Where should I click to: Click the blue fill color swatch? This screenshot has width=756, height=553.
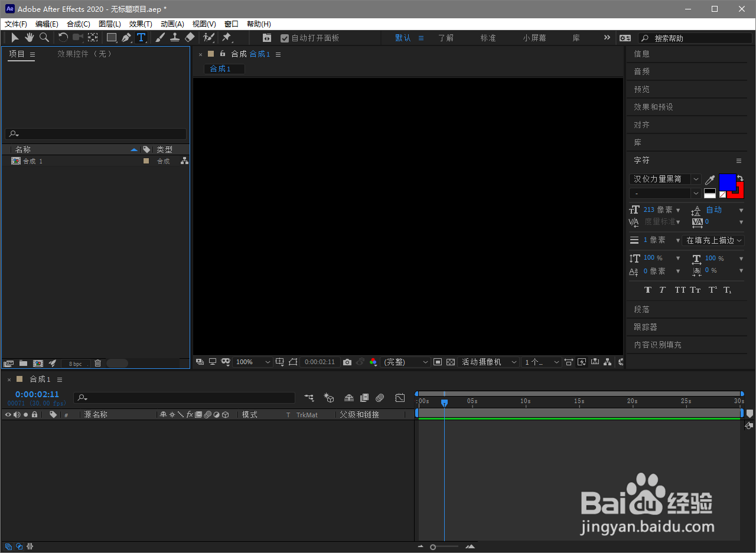(727, 182)
